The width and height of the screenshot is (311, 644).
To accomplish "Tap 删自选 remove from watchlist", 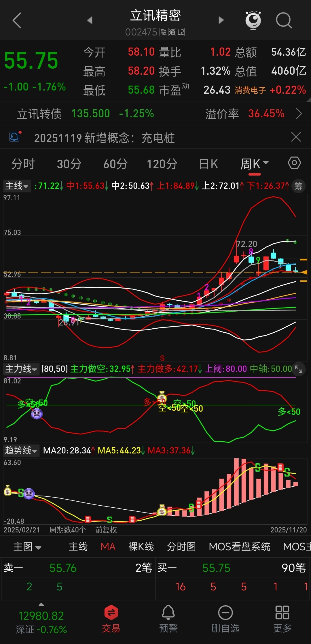I will pos(225,619).
